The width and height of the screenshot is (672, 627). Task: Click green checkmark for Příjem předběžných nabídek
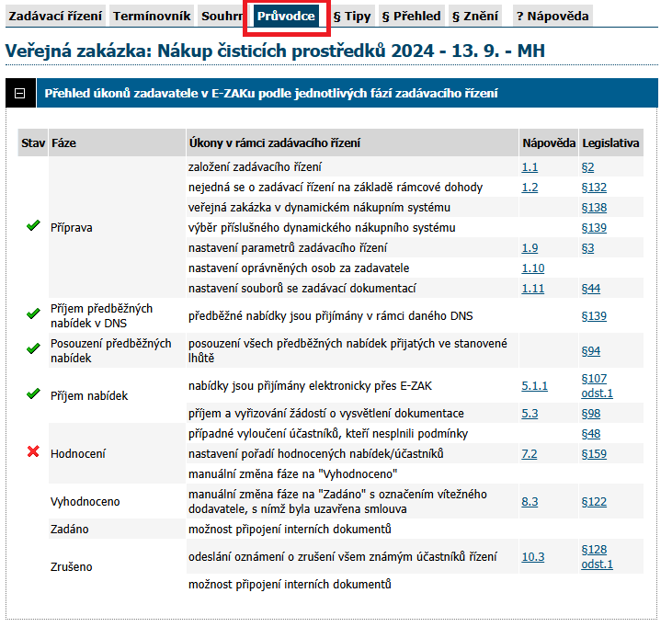(x=33, y=314)
